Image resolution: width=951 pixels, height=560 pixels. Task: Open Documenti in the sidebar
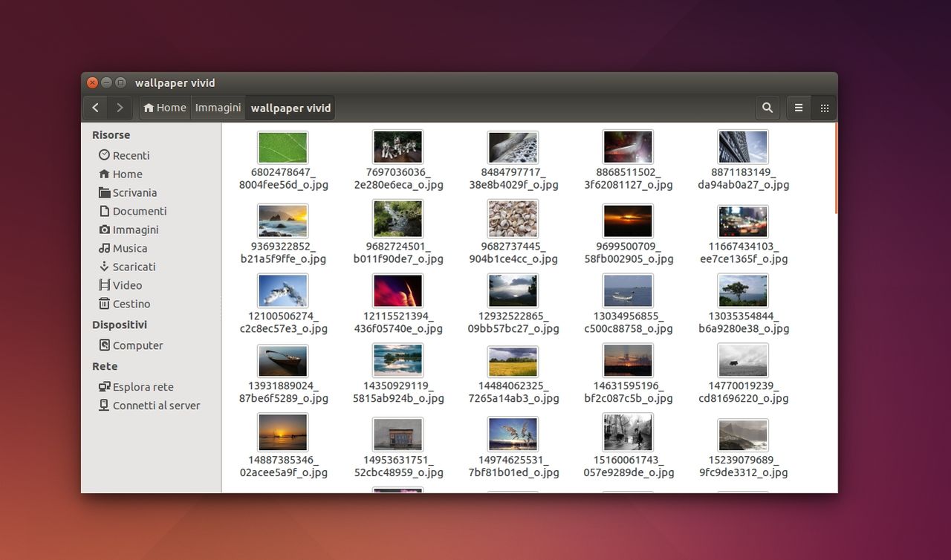[139, 211]
